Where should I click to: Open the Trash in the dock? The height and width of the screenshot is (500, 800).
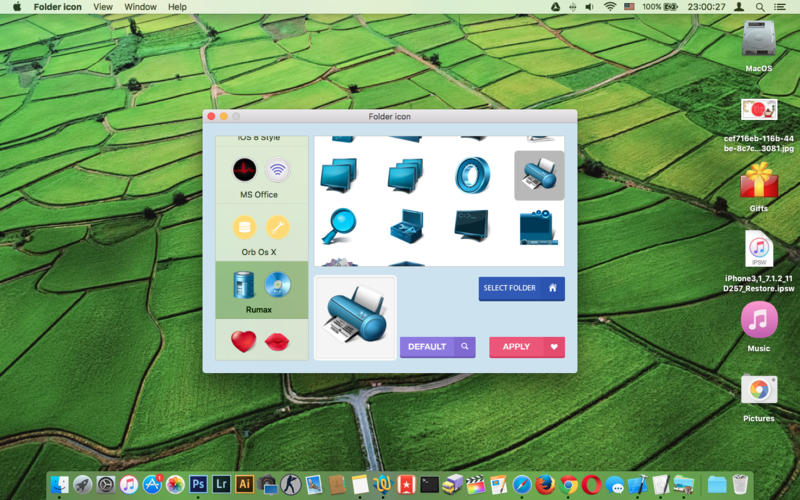(740, 484)
